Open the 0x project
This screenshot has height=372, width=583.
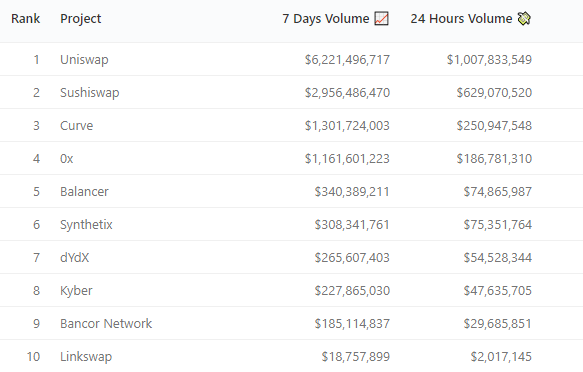click(67, 159)
